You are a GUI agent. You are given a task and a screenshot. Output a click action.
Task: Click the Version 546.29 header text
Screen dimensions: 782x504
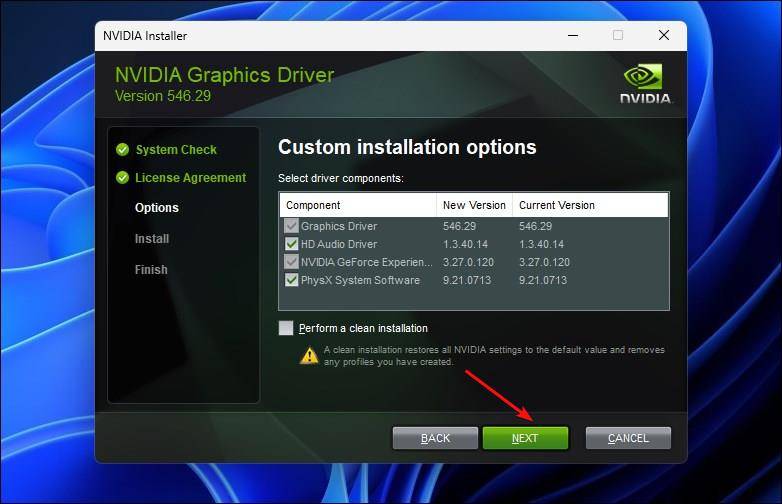click(x=163, y=96)
